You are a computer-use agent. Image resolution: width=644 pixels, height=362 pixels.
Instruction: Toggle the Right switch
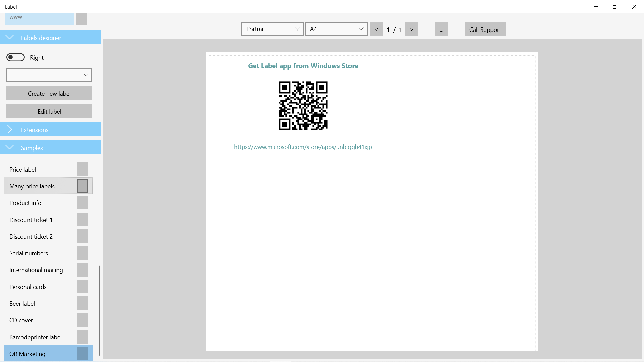pos(15,57)
